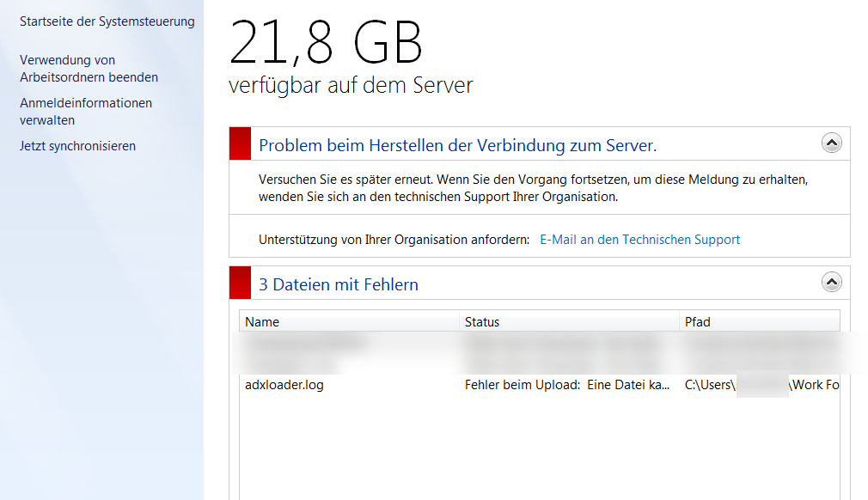
Task: Click the red error marker beside '3 Dateien mit Fehlern'
Action: pos(240,283)
